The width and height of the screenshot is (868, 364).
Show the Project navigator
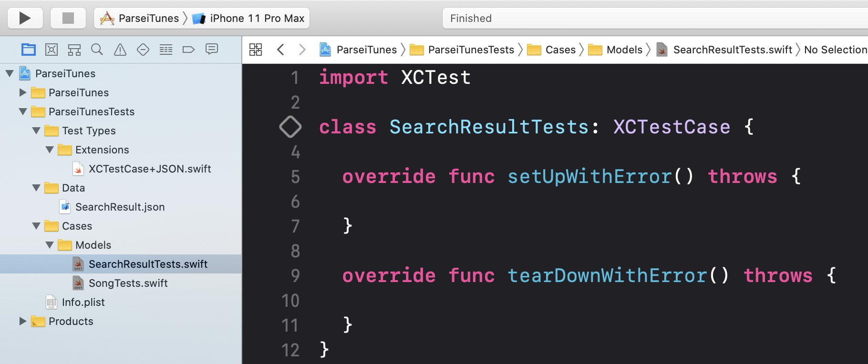coord(29,50)
